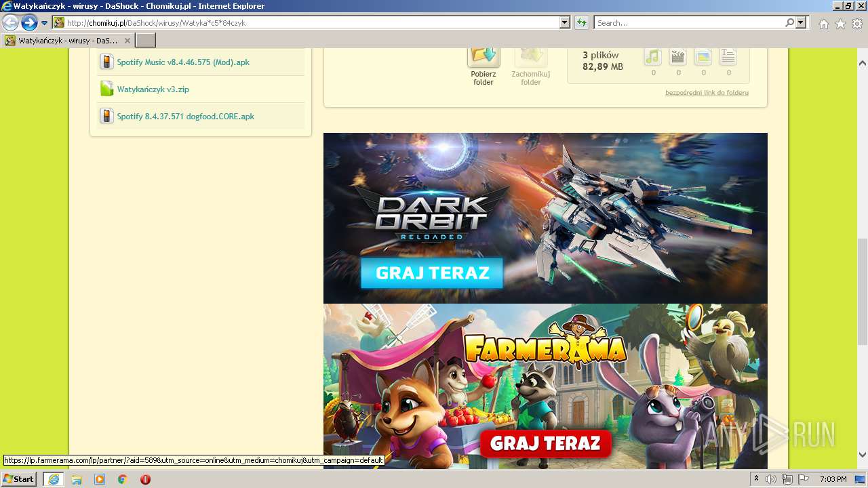The image size is (868, 488).
Task: Click the search magnifier icon
Action: [789, 23]
